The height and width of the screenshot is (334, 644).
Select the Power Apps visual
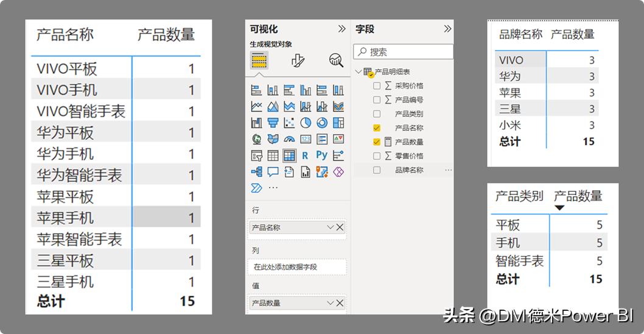tap(338, 171)
